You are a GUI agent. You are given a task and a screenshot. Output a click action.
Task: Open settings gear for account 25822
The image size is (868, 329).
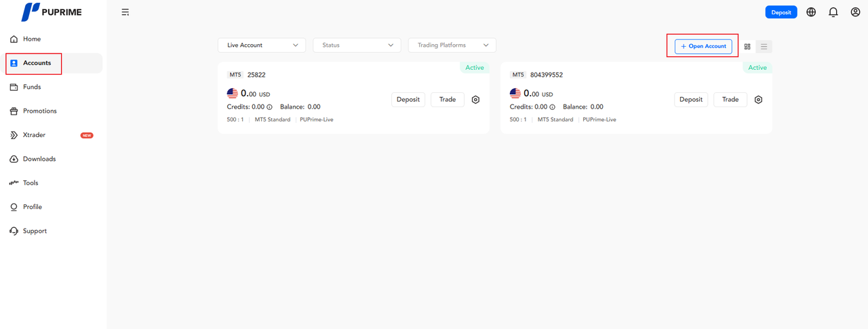click(x=475, y=100)
